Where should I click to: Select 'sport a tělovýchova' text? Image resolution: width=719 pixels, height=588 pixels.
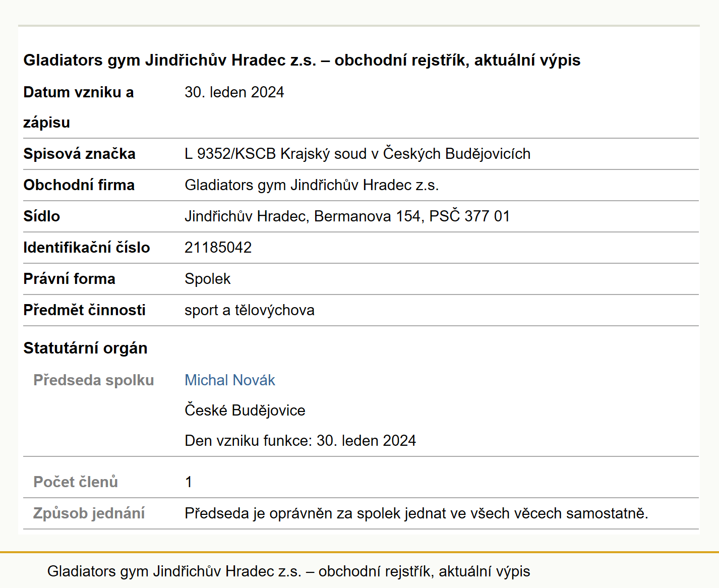[x=249, y=310]
